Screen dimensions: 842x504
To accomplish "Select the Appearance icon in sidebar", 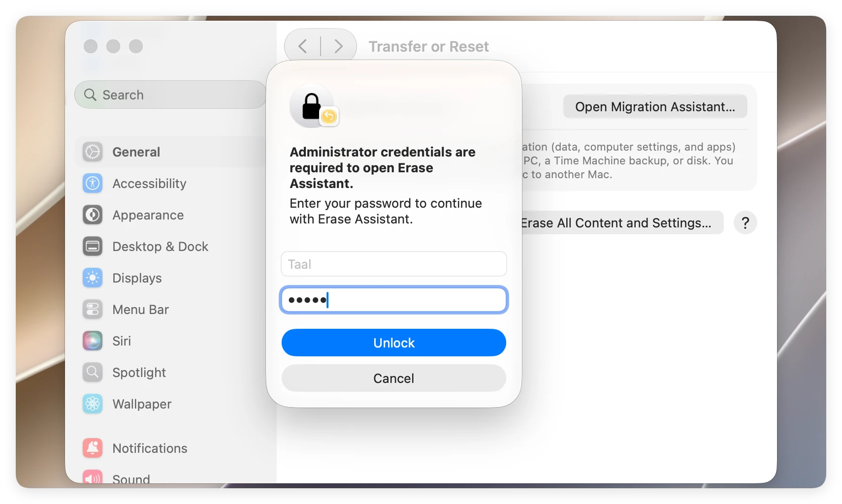I will (x=93, y=215).
